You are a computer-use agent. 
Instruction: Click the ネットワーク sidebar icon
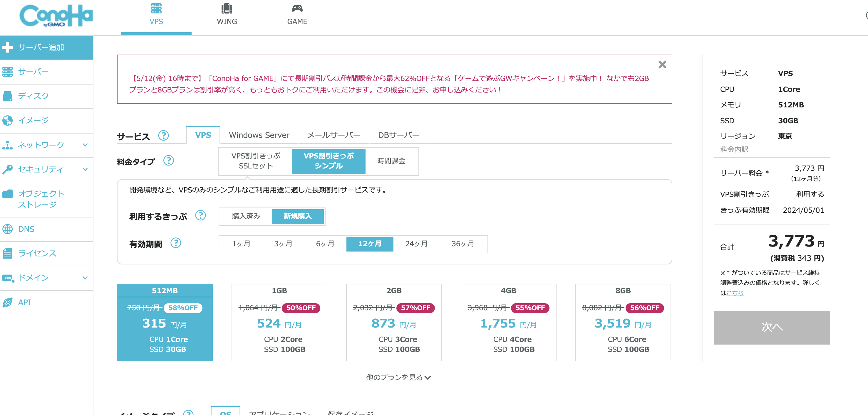tap(7, 145)
